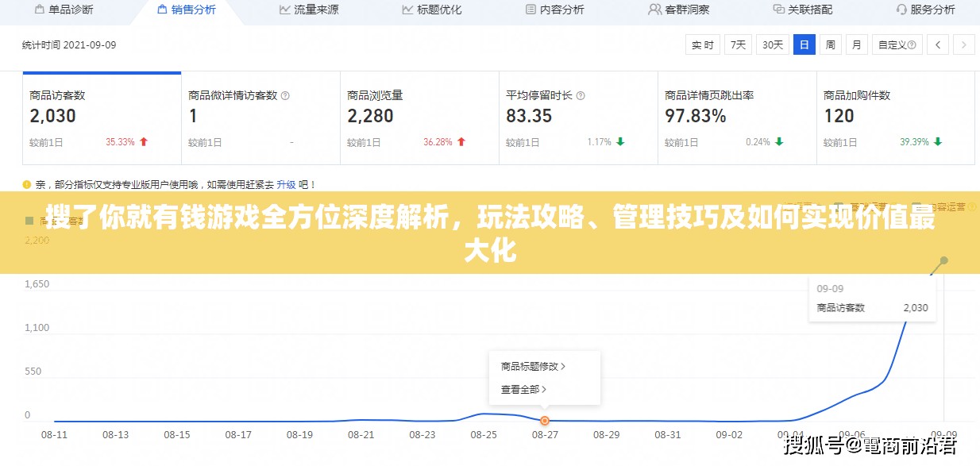Enable the 7天 seven-day date range
The height and width of the screenshot is (466, 980).
click(x=737, y=44)
